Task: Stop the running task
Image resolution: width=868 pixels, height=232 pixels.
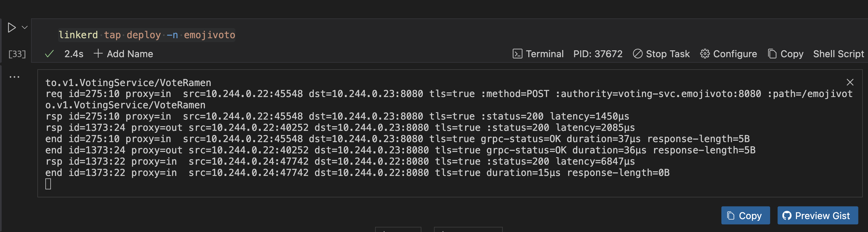Action: click(661, 54)
